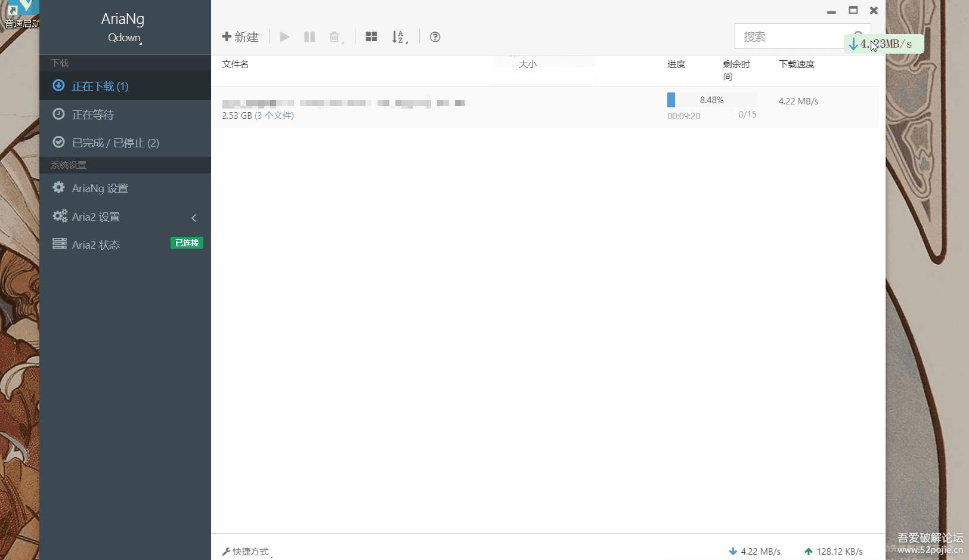969x560 pixels.
Task: Open the help question mark icon
Action: [435, 37]
